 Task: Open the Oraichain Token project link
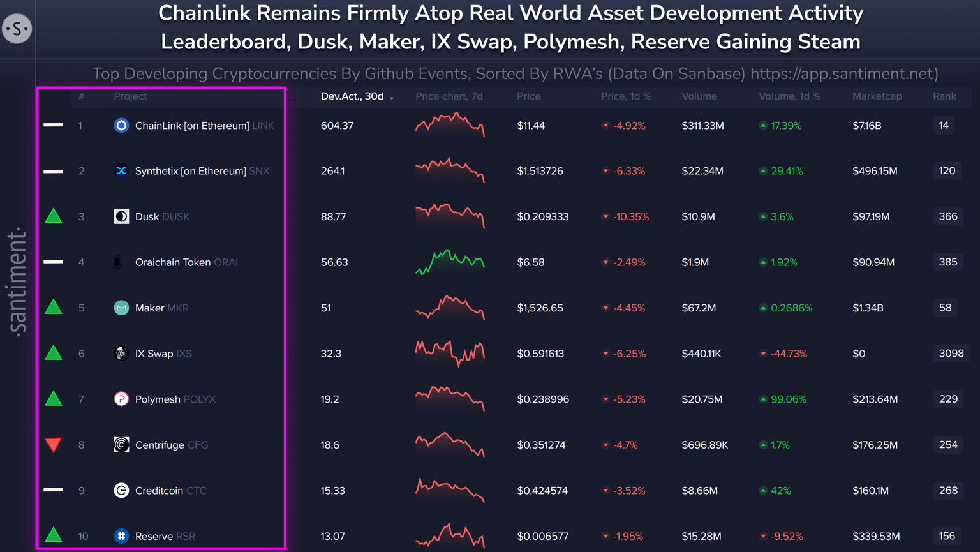click(173, 262)
